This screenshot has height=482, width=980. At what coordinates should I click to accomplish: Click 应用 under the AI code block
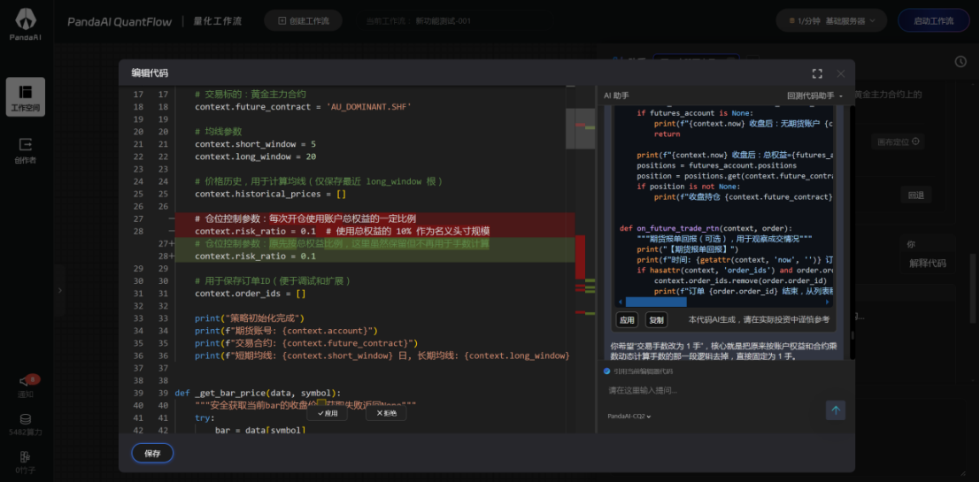627,320
